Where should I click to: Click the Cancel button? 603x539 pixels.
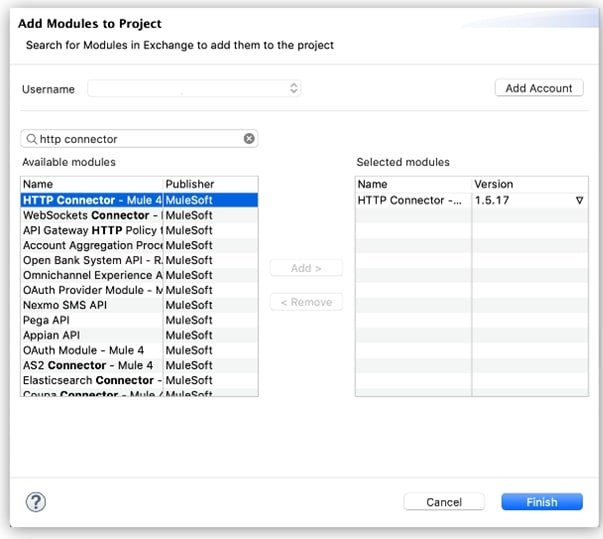[444, 502]
